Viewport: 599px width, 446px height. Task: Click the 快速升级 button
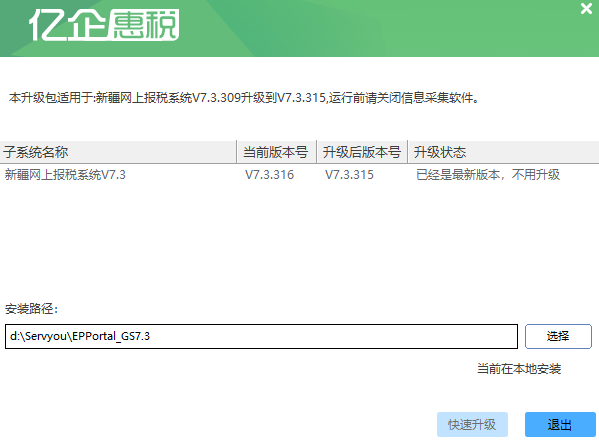click(x=472, y=424)
